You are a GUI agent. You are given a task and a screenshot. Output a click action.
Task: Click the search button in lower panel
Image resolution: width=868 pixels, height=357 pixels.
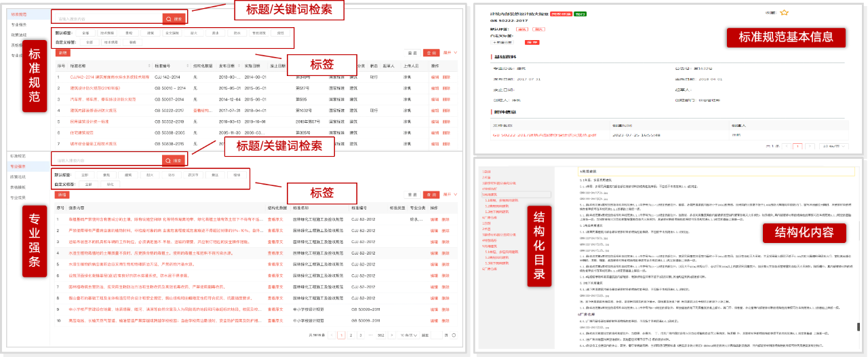pyautogui.click(x=174, y=160)
